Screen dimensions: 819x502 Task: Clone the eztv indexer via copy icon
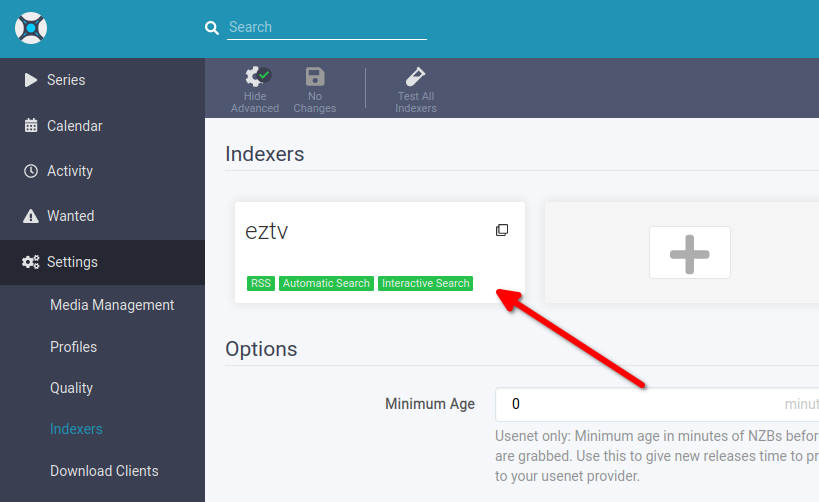(x=502, y=230)
